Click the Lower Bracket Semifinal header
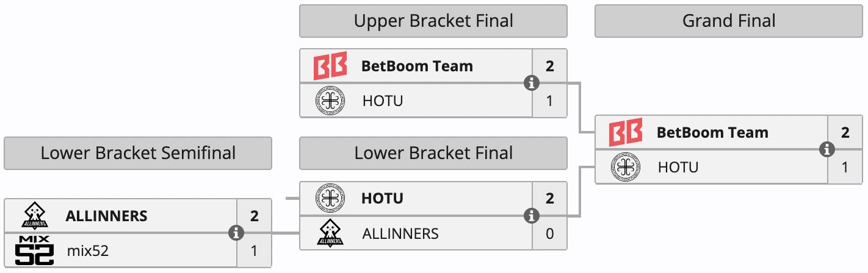Screen dimensions: 868x273 (x=138, y=153)
